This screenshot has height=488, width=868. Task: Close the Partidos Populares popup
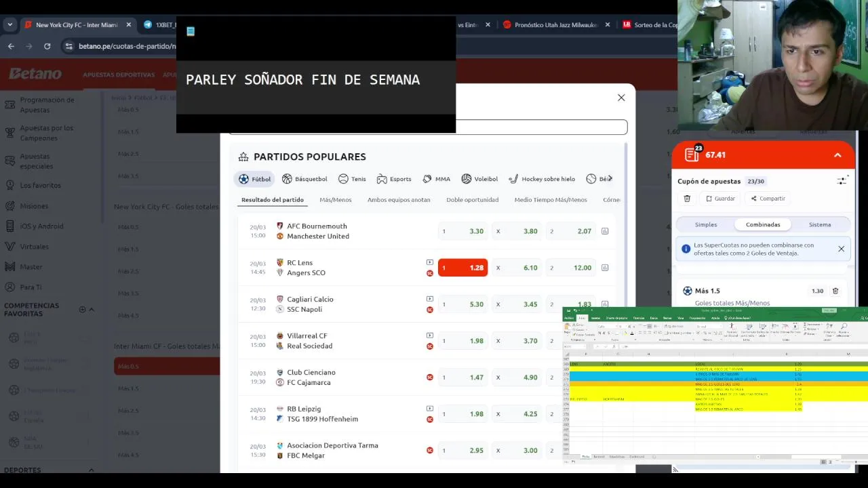click(x=621, y=98)
